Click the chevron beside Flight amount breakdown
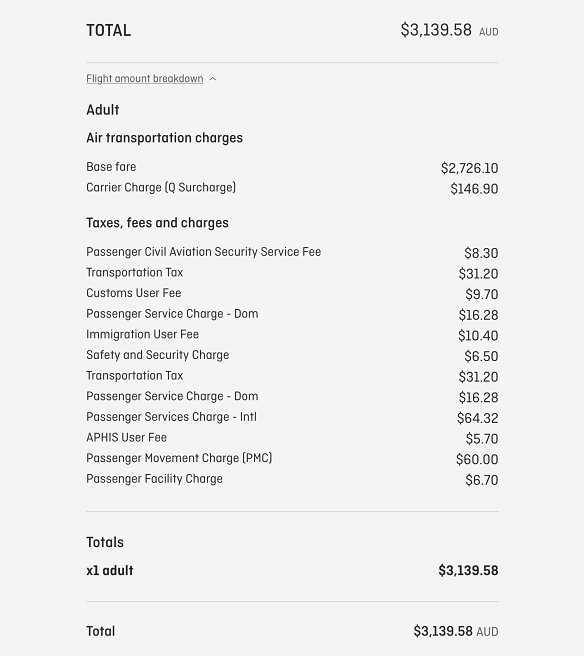 213,79
